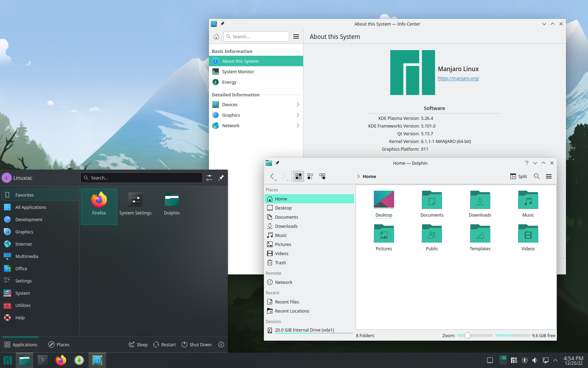Viewport: 588px width, 368px height.
Task: Open the Music folder icon in Dolphin
Action: tap(528, 204)
